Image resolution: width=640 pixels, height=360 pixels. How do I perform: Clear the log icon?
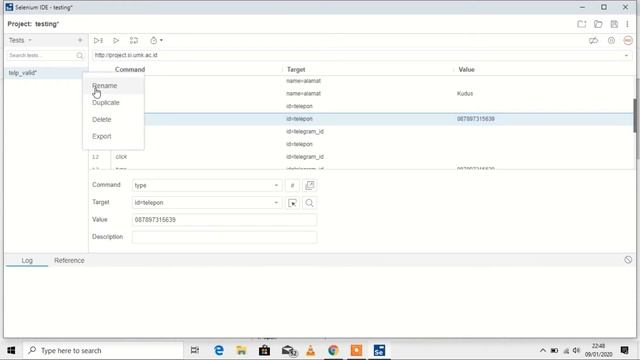click(x=628, y=260)
